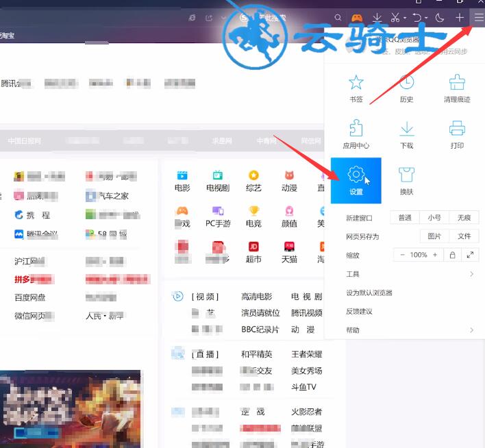Screen dimensions: 485x448
Task: Click 中国日报网 in gray nav bar
Action: tap(24, 141)
